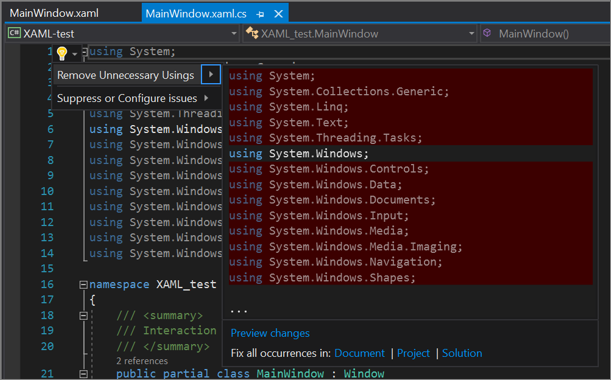Image resolution: width=611 pixels, height=380 pixels.
Task: Choose Suppress or Configure issues
Action: click(127, 98)
